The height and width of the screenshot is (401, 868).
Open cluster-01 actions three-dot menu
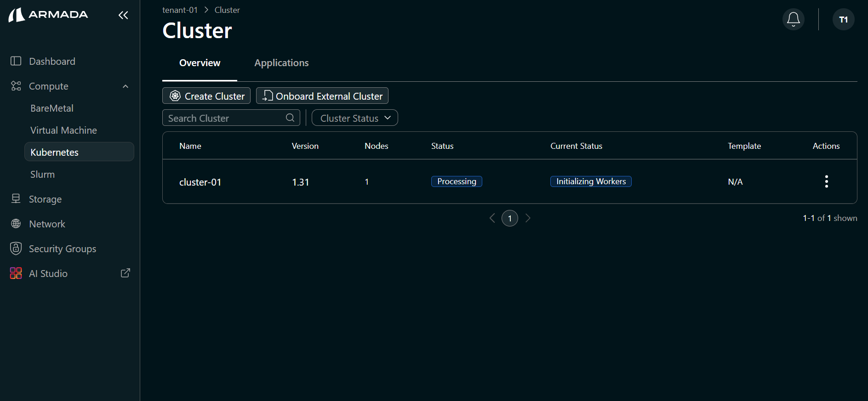(x=827, y=181)
